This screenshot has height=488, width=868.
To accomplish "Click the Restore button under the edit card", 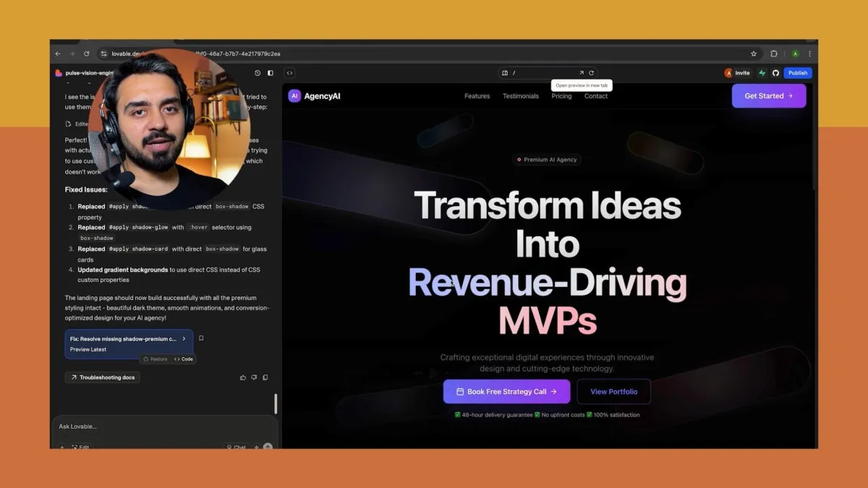I will click(156, 359).
